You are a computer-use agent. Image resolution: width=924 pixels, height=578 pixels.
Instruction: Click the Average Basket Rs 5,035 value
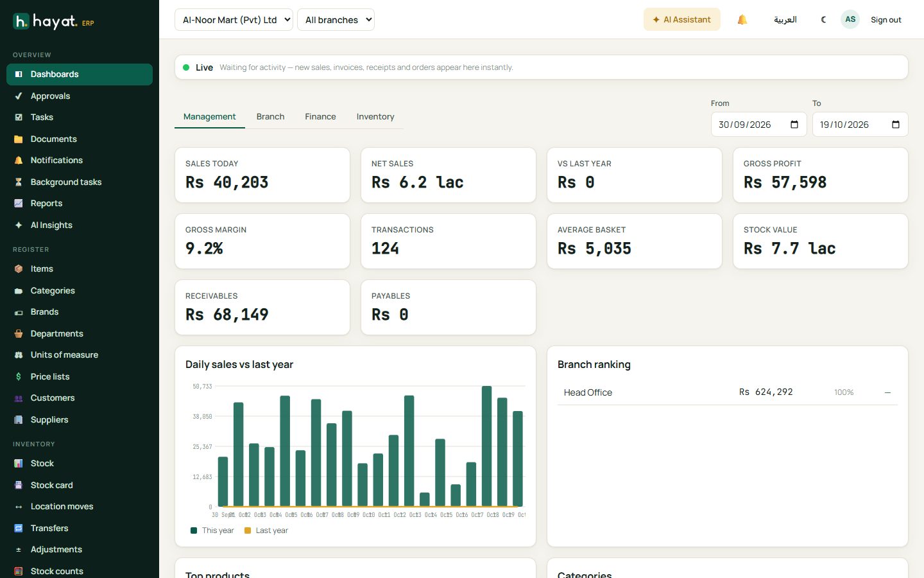point(595,249)
